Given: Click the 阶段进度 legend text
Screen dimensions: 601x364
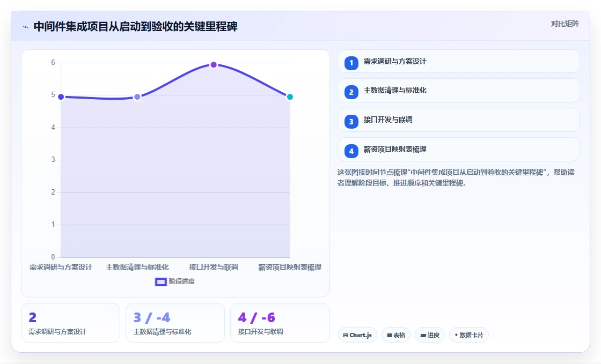Looking at the screenshot, I should [182, 281].
